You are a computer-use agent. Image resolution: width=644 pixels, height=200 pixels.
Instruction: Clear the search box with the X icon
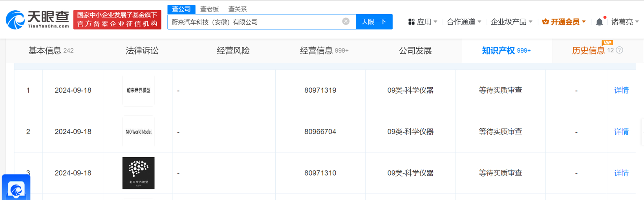(346, 21)
